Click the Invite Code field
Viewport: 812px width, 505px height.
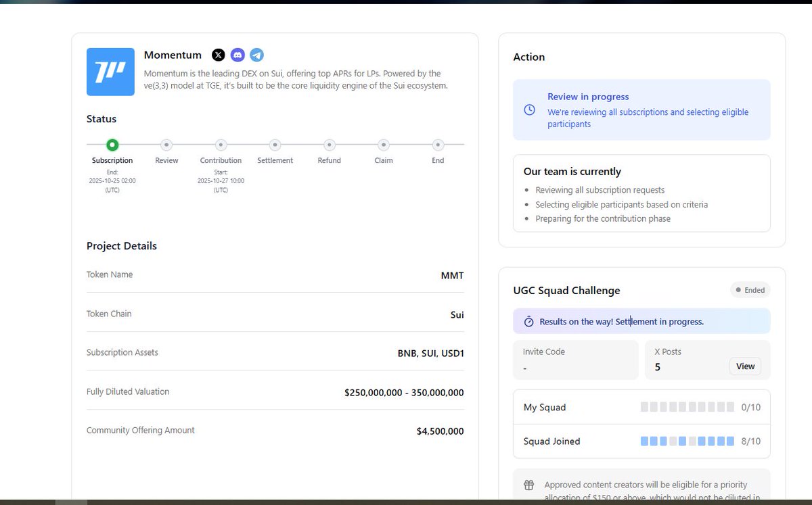575,360
